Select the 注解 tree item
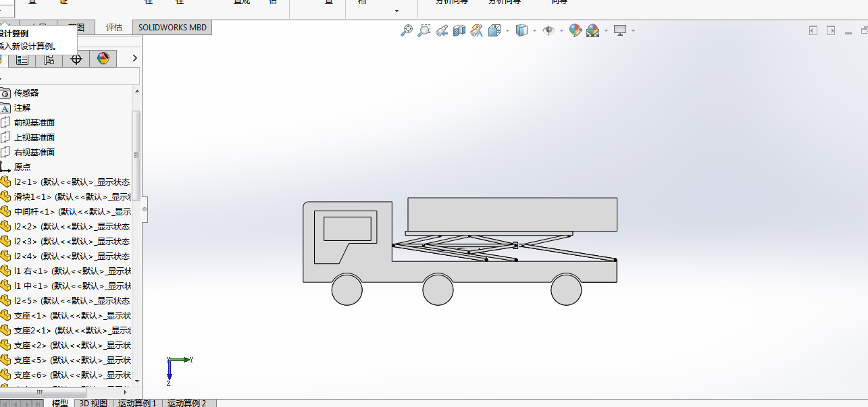This screenshot has width=868, height=407. (22, 108)
